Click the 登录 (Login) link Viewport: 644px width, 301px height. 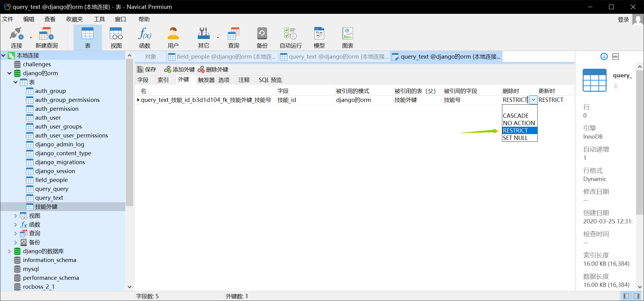[x=623, y=20]
